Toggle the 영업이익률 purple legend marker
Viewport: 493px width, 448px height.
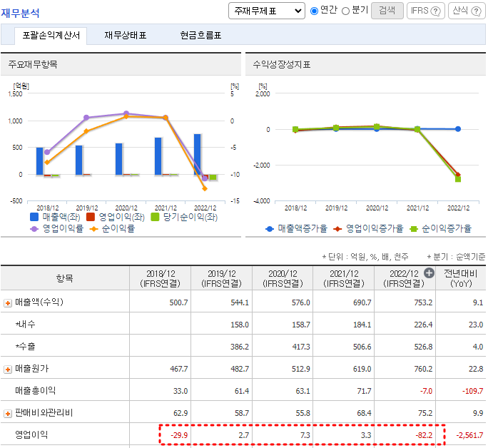pyautogui.click(x=34, y=229)
